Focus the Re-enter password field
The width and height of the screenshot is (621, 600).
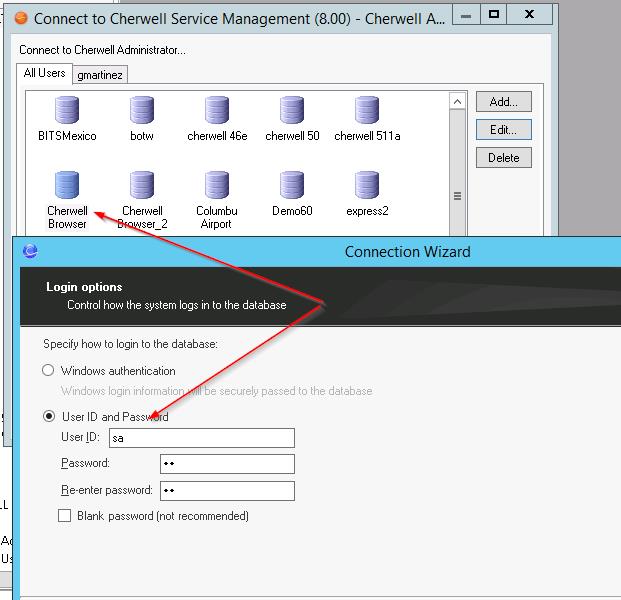point(227,491)
